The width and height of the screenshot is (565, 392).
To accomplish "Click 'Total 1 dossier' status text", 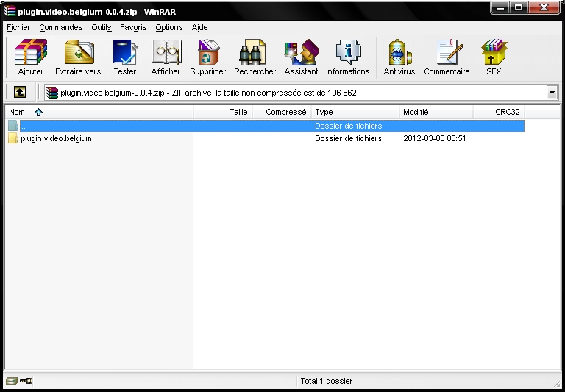I will (327, 381).
